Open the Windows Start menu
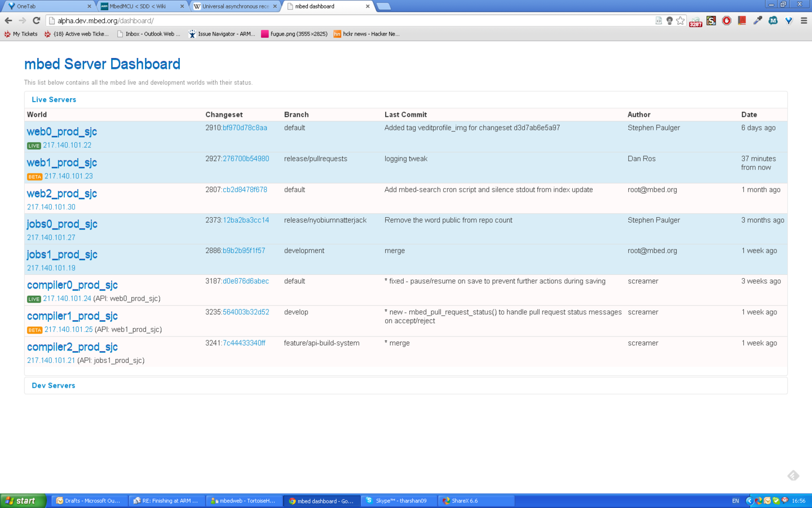Viewport: 812px width, 508px height. tap(23, 501)
